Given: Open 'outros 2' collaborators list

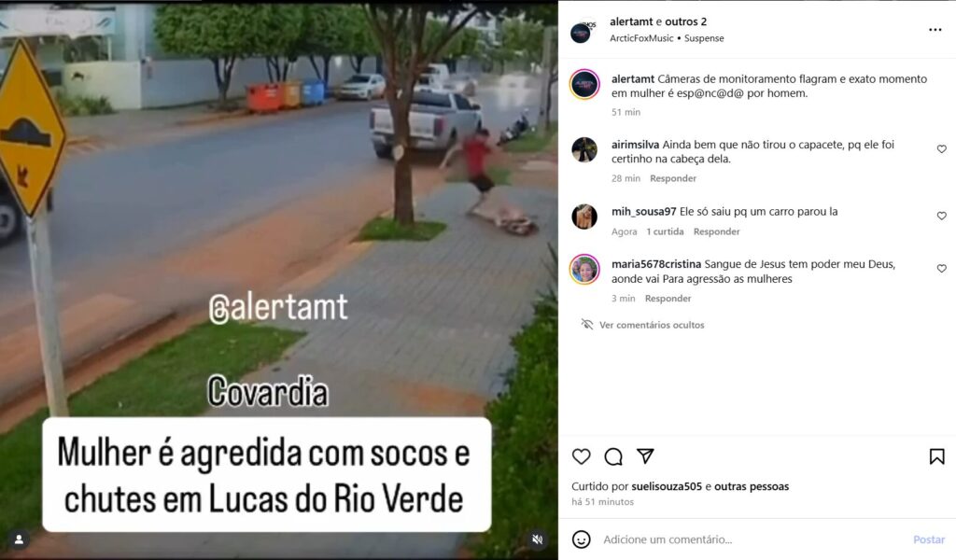Looking at the screenshot, I should 686,22.
